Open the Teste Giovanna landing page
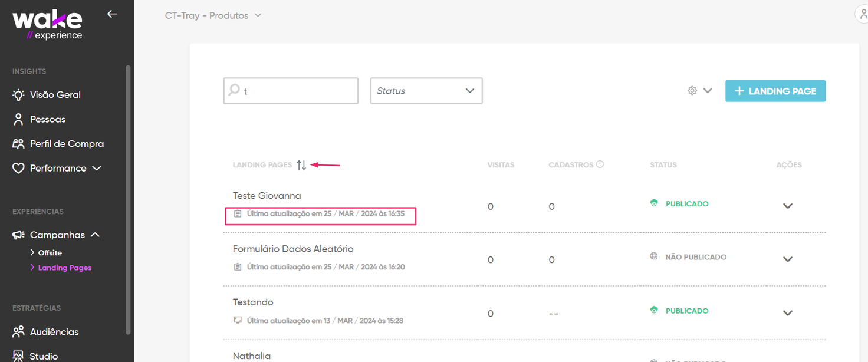Viewport: 868px width, 362px height. click(267, 196)
